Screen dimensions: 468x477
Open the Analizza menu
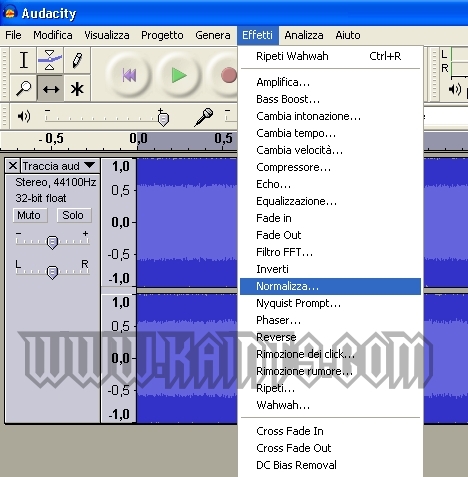tap(304, 35)
